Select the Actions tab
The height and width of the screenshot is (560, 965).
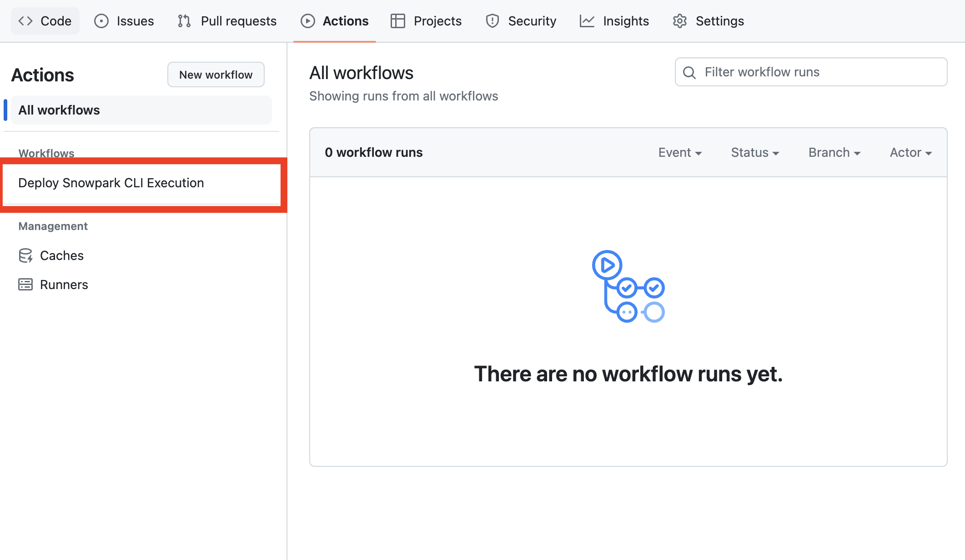coord(335,21)
